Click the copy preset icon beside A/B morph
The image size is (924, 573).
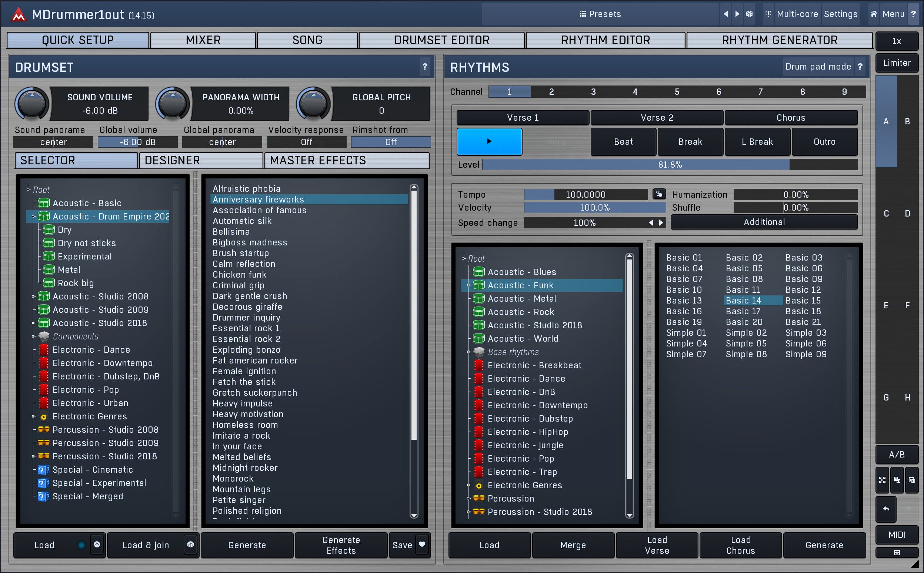pos(897,480)
